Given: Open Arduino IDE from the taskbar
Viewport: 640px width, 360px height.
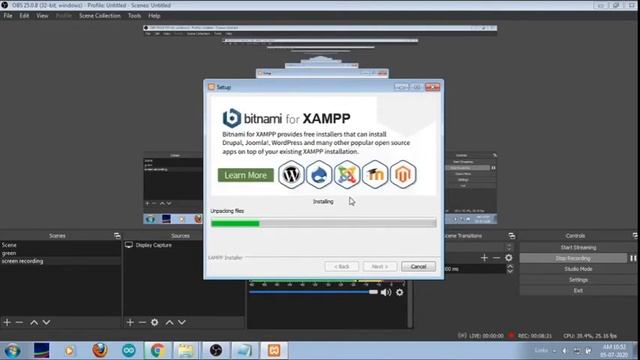Looking at the screenshot, I should (129, 351).
